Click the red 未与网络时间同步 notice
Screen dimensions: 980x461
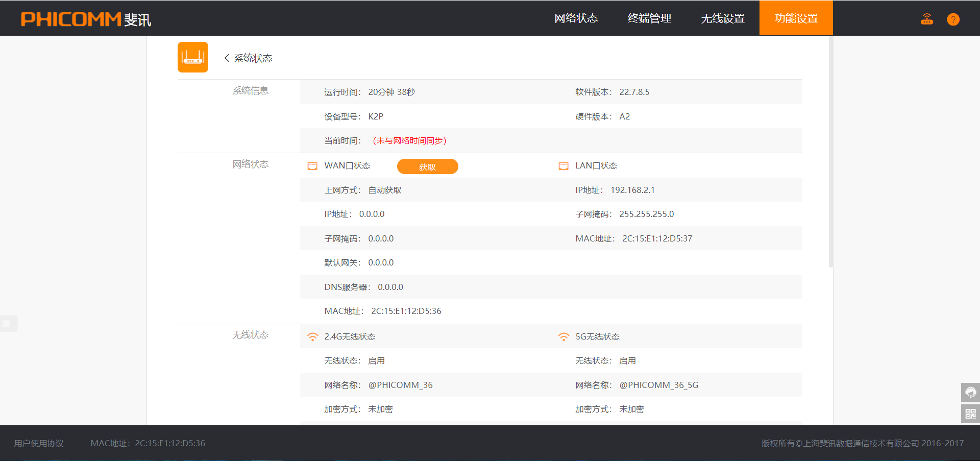[409, 140]
